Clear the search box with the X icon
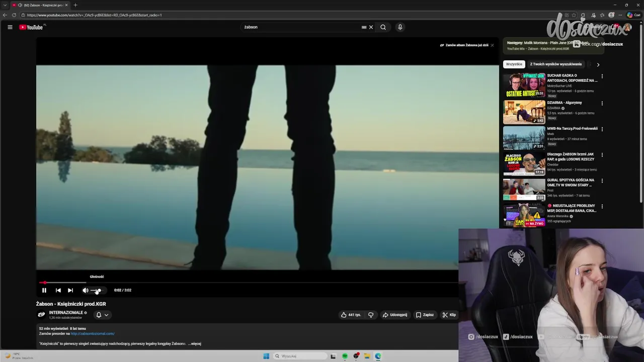Viewport: 644px width, 362px height. [x=371, y=27]
